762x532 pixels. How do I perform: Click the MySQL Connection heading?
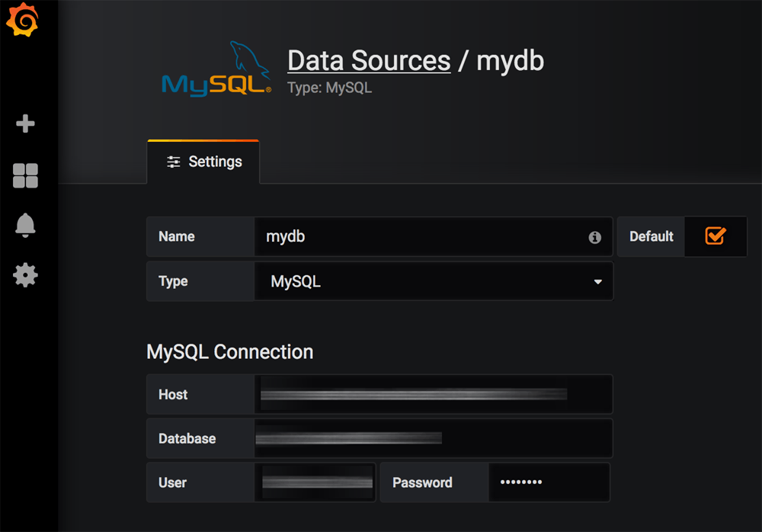(x=230, y=352)
